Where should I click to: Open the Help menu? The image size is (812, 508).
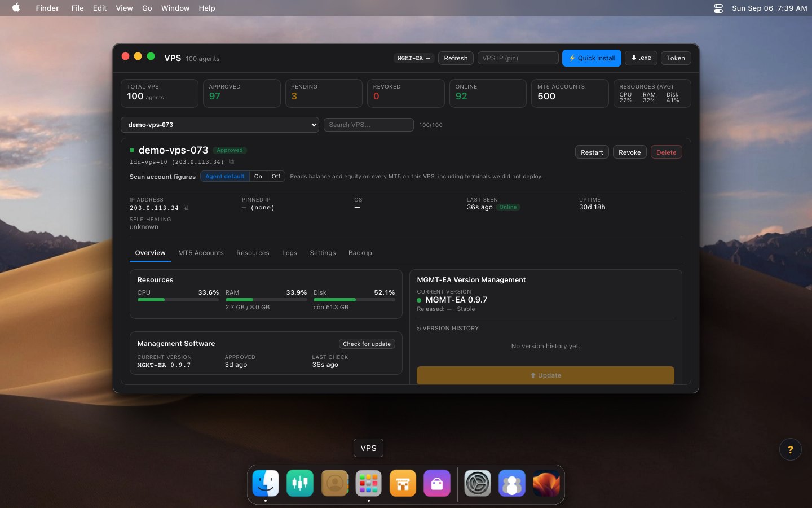(x=207, y=8)
